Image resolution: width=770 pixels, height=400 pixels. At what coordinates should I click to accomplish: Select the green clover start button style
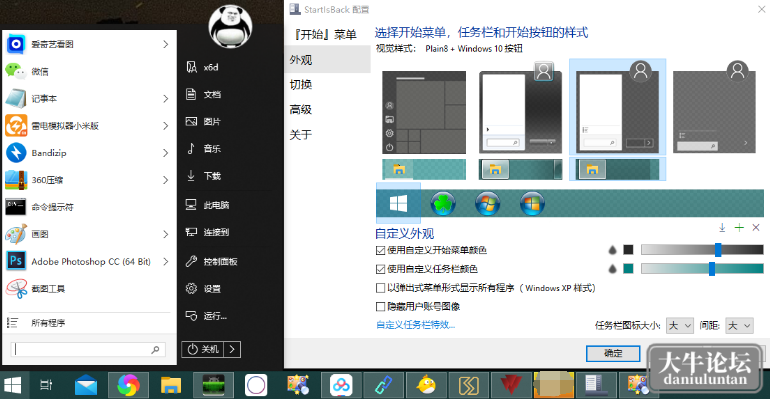pos(443,203)
